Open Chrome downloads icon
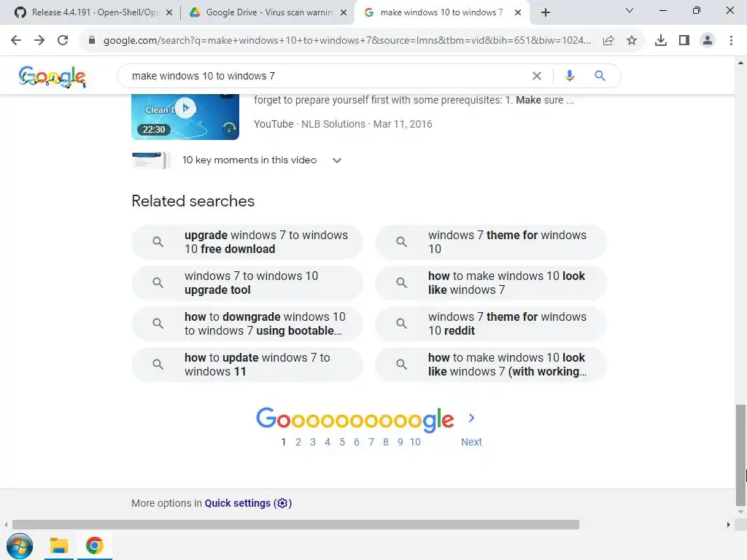This screenshot has height=560, width=747. [x=661, y=41]
